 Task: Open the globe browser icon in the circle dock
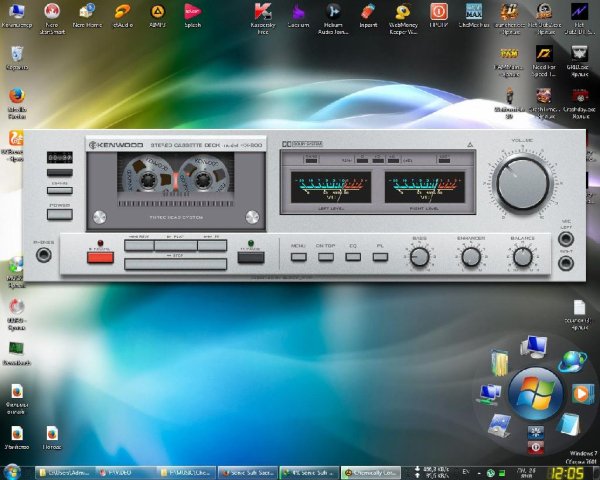572,361
